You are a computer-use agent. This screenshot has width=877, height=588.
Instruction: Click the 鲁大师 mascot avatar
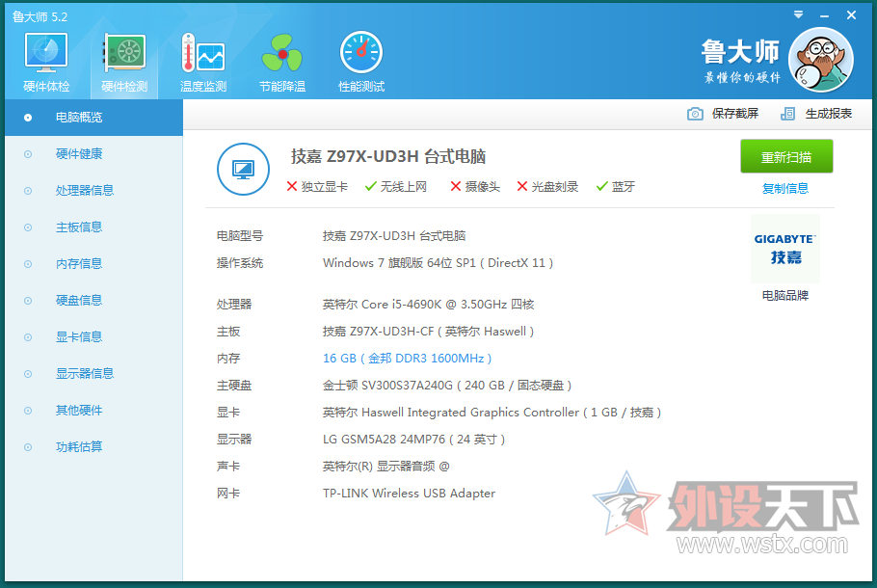820,60
